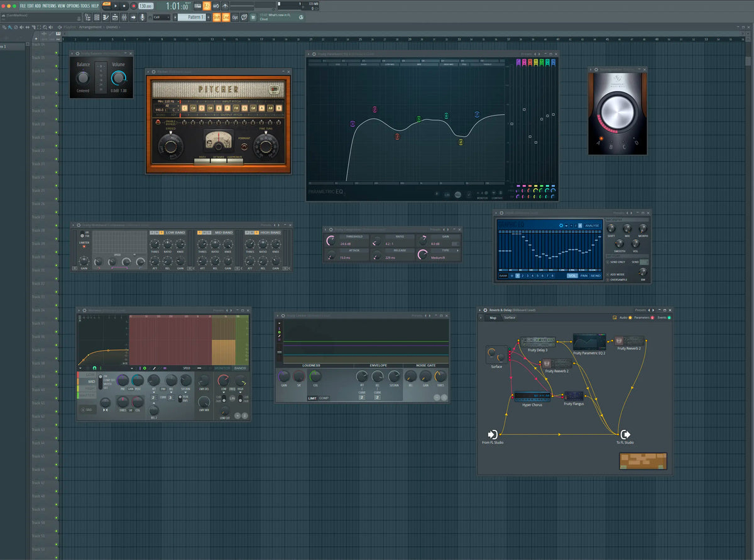This screenshot has height=560, width=754.
Task: Click the Typing keyboard to piano icon
Action: (198, 6)
